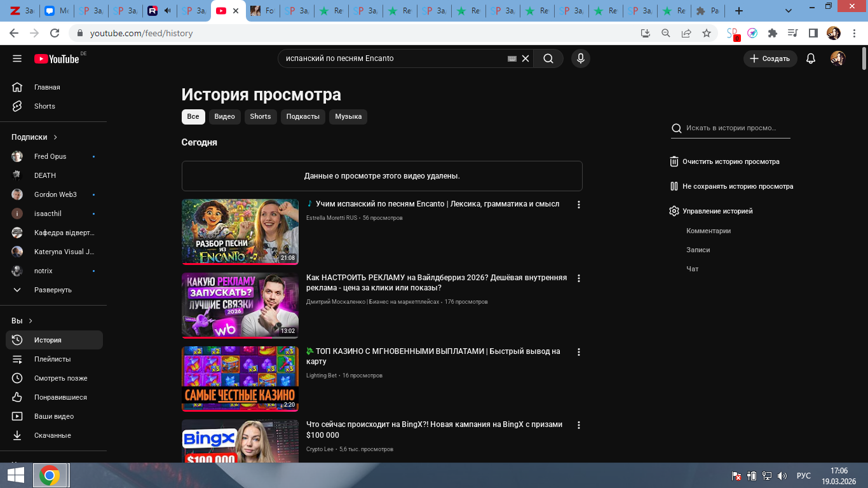Click 'Очистить историю просмотра'
The width and height of the screenshot is (868, 488).
[x=724, y=161]
